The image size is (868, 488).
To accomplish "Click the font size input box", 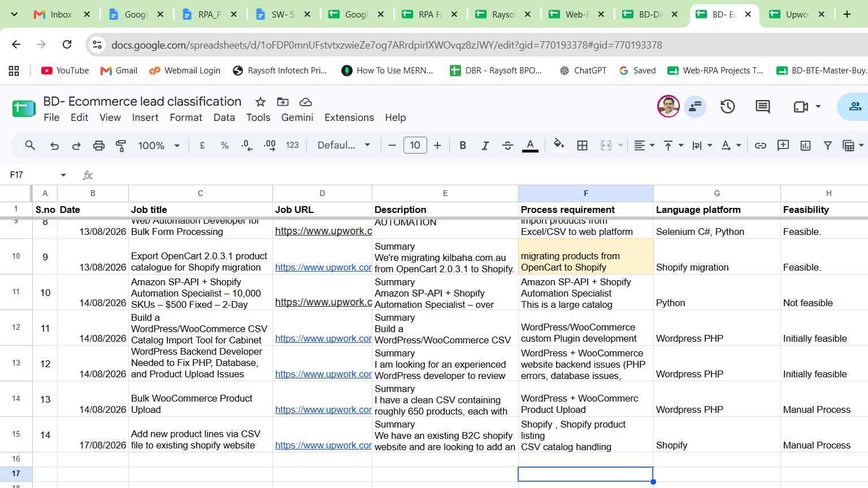I will (x=415, y=146).
